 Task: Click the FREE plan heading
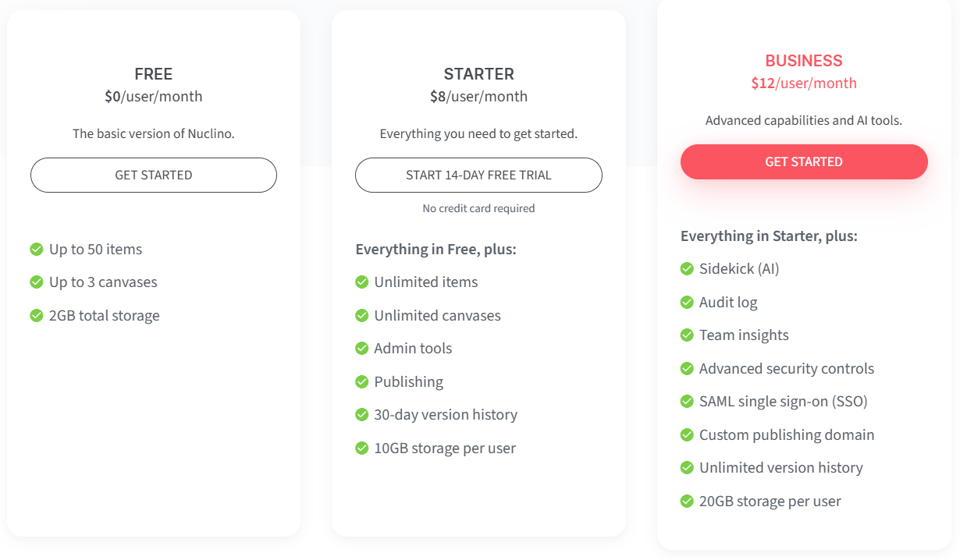point(154,74)
